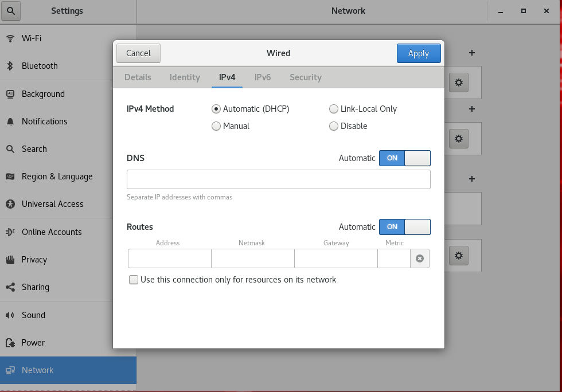The image size is (562, 392).
Task: Click the Online Accounts icon
Action: tap(10, 232)
